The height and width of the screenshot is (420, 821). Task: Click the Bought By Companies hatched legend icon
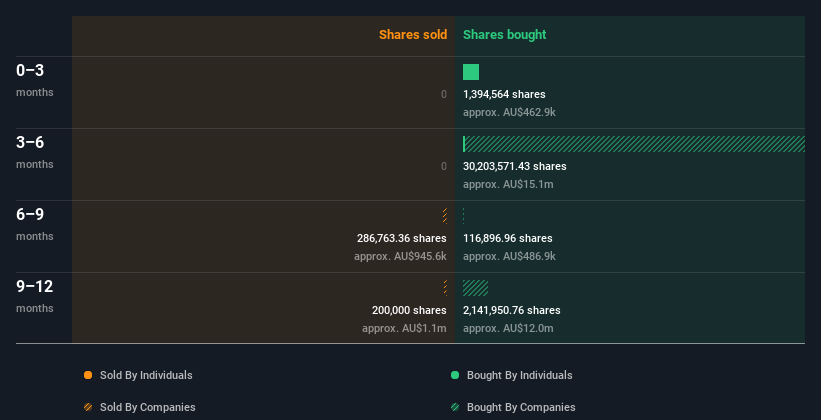coord(455,407)
